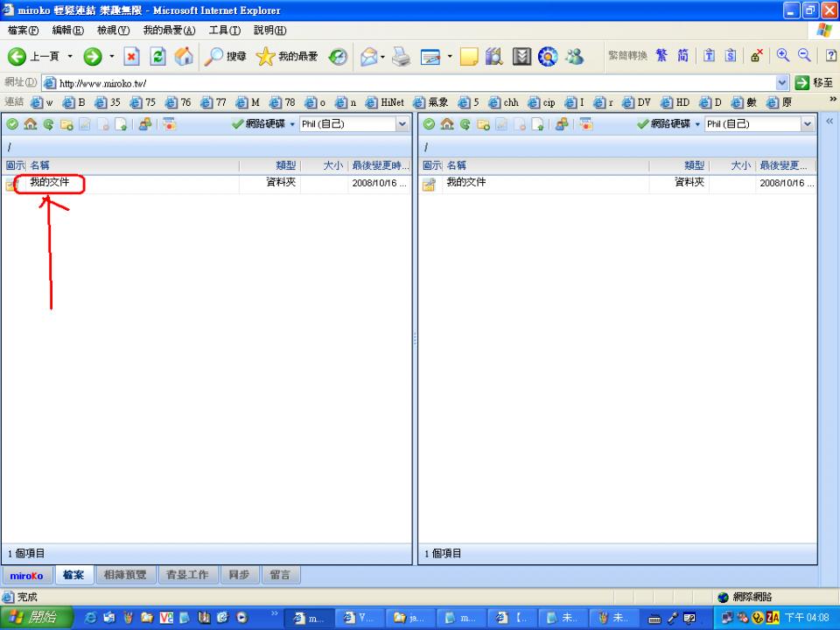Image resolution: width=840 pixels, height=630 pixels.
Task: Switch to the 背景工作 tab
Action: coord(187,575)
